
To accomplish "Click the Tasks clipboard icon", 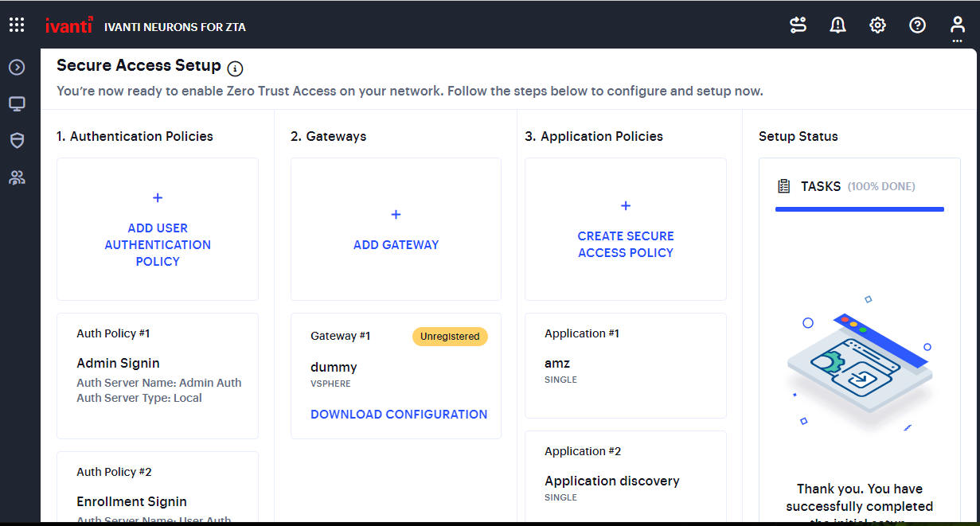I will [783, 185].
